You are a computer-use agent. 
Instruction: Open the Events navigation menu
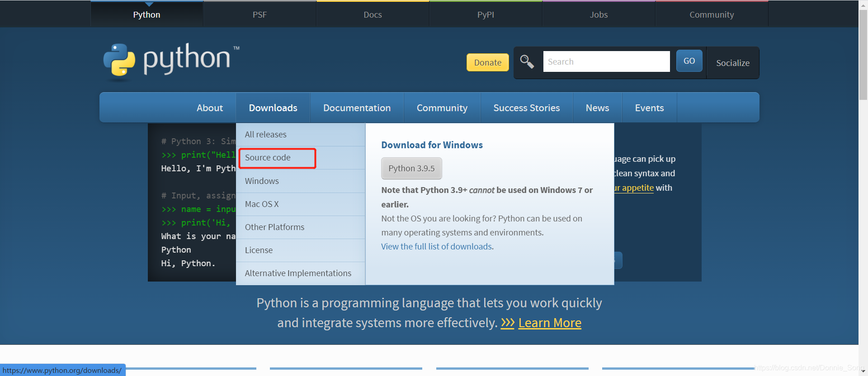coord(650,108)
